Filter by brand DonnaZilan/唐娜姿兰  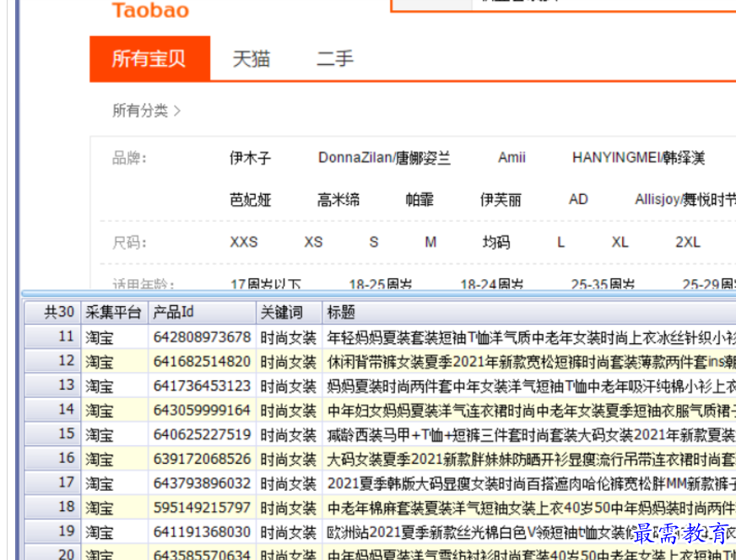click(x=384, y=158)
